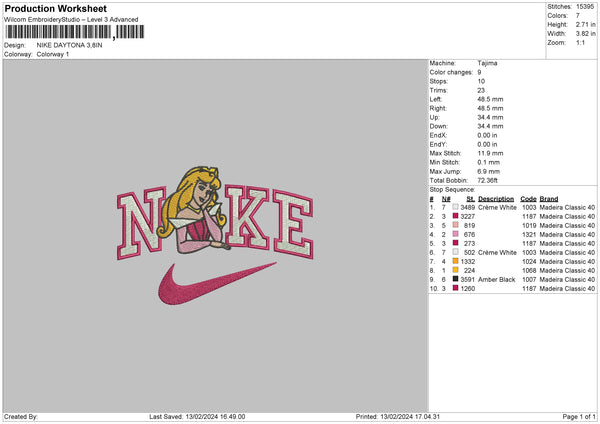Click the crimson swatch beside stitch count 3227
This screenshot has width=600, height=424.
(455, 216)
